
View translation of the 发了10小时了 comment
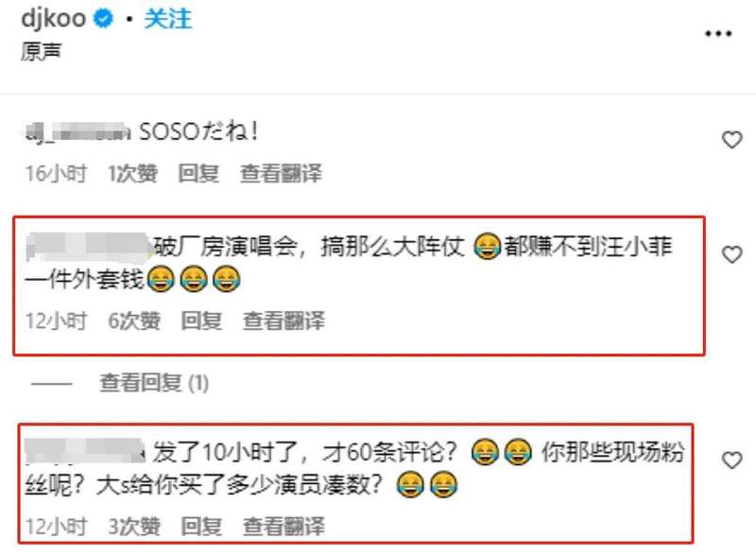283,527
